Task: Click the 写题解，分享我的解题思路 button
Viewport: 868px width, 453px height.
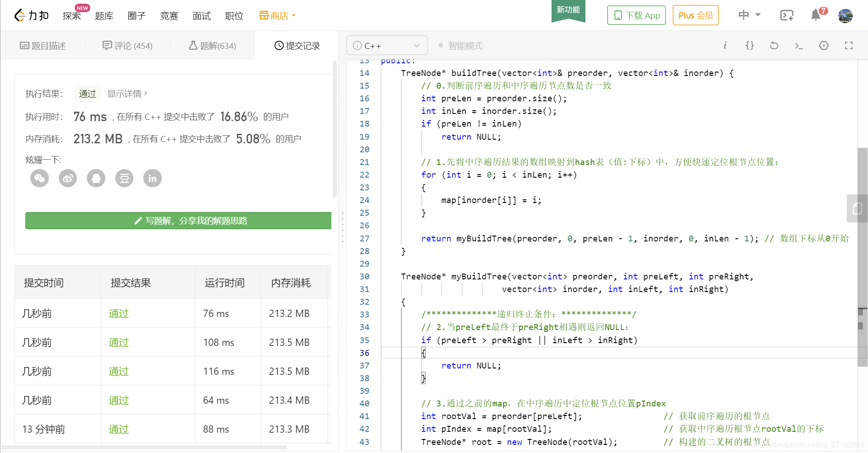Action: [178, 221]
